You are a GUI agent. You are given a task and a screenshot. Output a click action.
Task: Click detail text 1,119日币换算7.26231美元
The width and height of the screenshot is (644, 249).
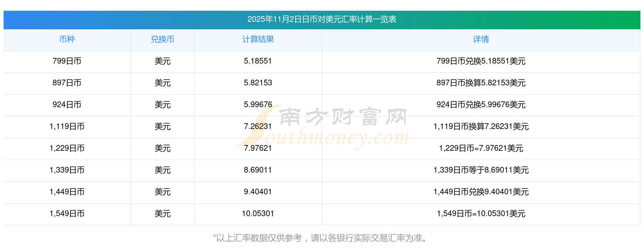click(x=481, y=126)
